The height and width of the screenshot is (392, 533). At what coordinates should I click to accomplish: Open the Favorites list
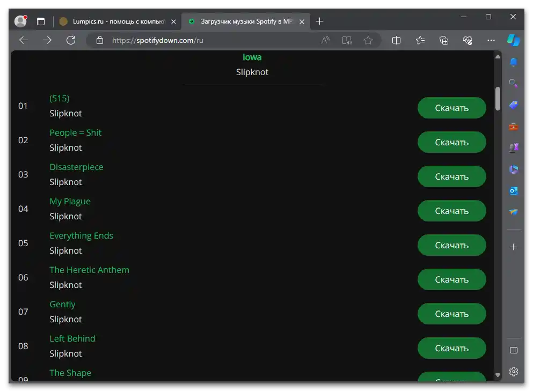(420, 40)
